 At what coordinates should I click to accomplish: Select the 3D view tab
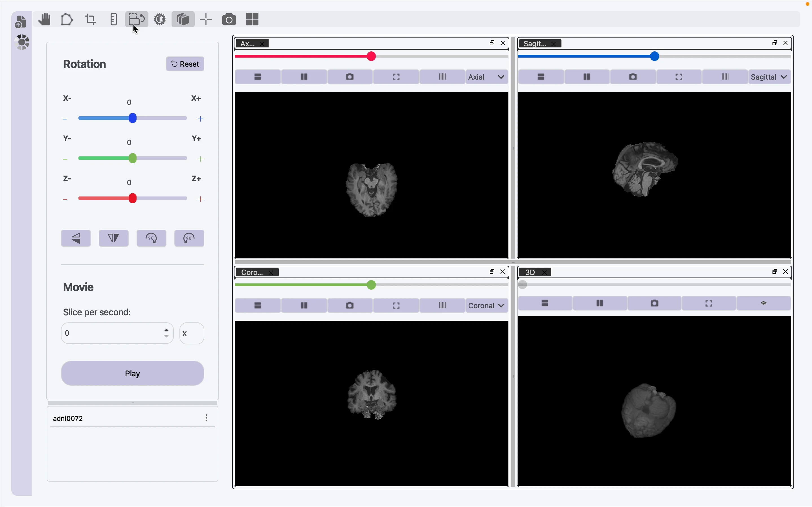click(x=530, y=272)
